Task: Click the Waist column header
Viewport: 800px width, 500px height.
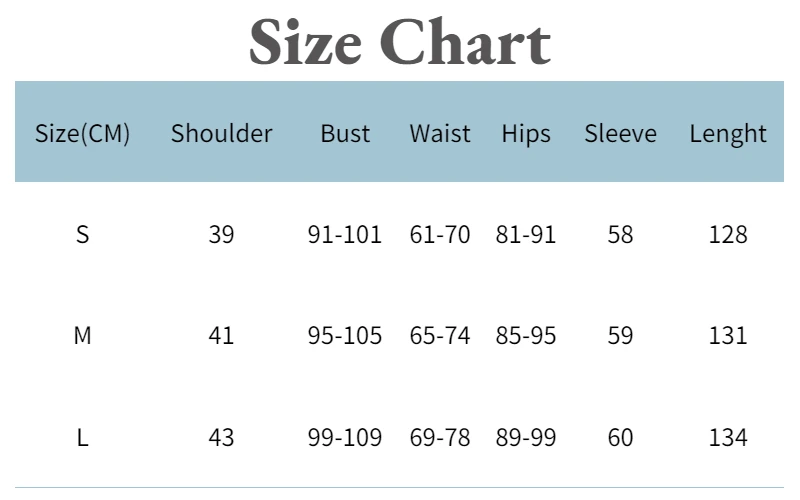Action: [x=440, y=134]
